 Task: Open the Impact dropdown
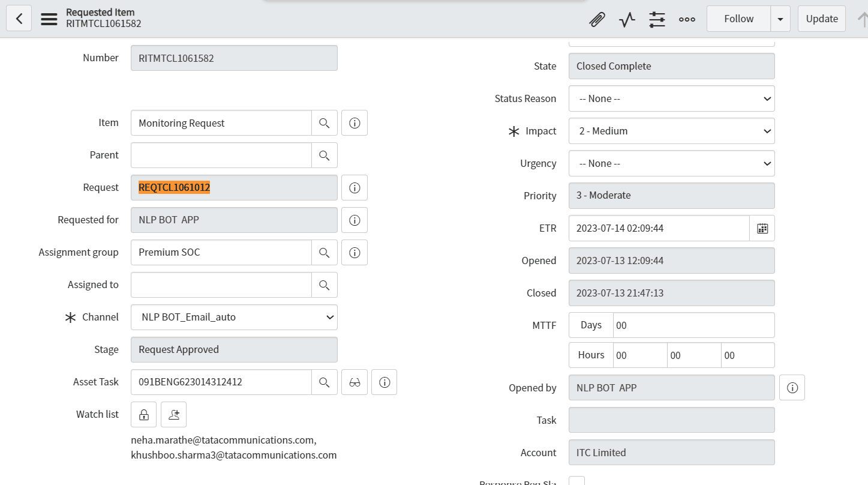click(x=671, y=131)
